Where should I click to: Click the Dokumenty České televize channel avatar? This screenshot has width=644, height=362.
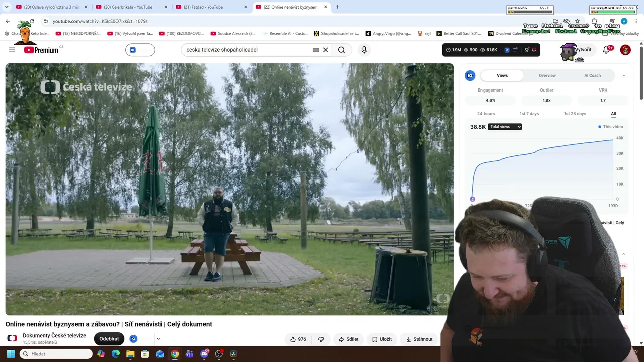[12, 339]
